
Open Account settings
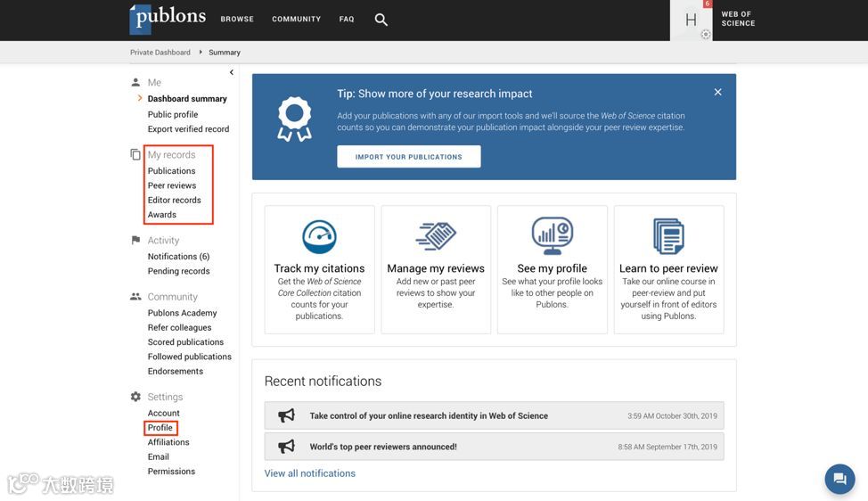[x=163, y=413]
